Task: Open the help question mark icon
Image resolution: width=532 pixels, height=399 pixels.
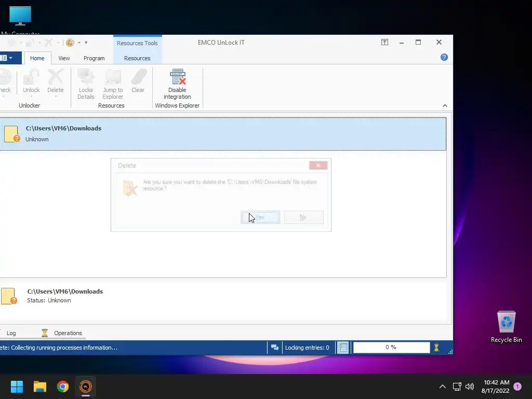Action: tap(444, 57)
